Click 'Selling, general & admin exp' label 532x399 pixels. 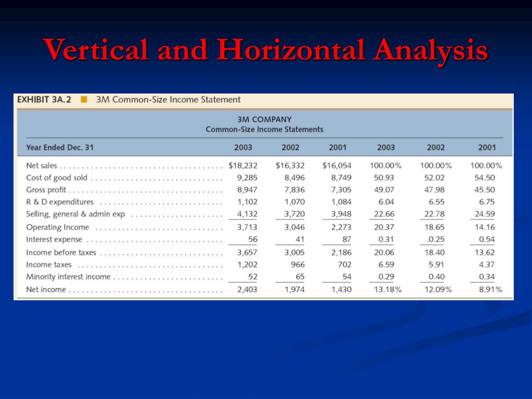[75, 214]
